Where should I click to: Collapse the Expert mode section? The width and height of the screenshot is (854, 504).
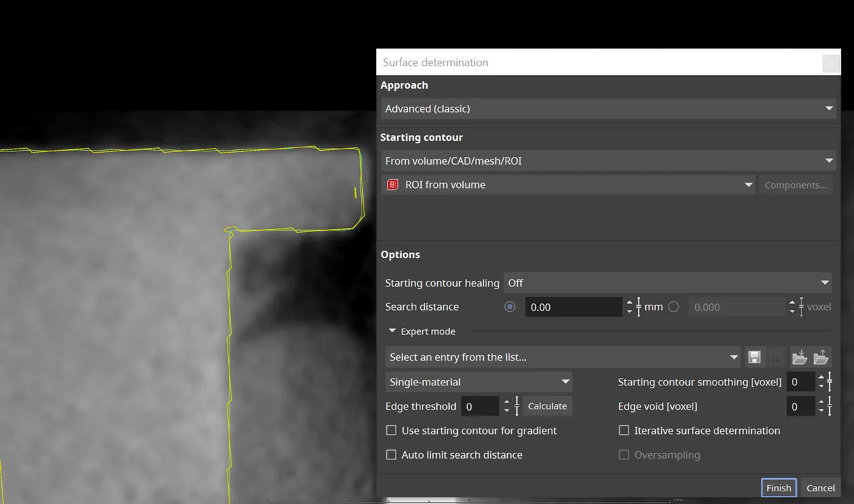point(392,331)
